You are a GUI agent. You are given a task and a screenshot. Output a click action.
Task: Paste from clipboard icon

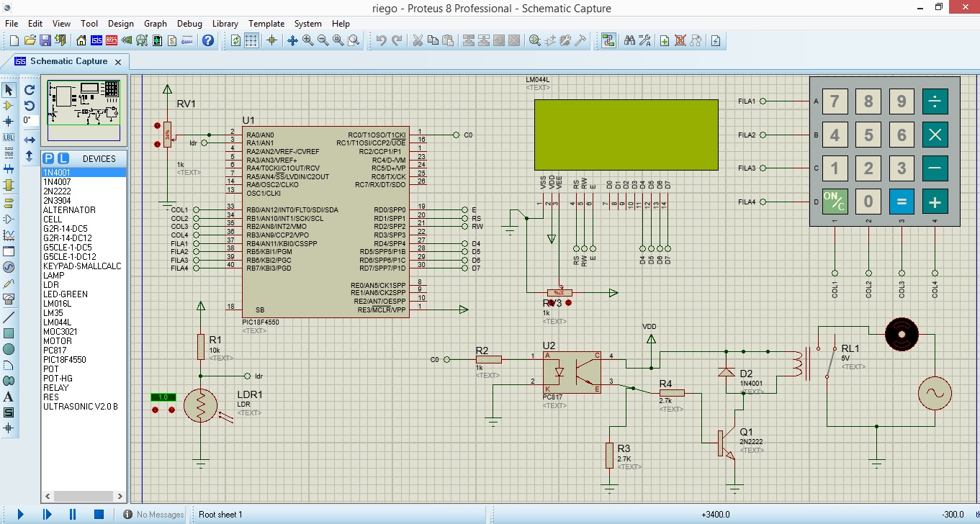(447, 40)
